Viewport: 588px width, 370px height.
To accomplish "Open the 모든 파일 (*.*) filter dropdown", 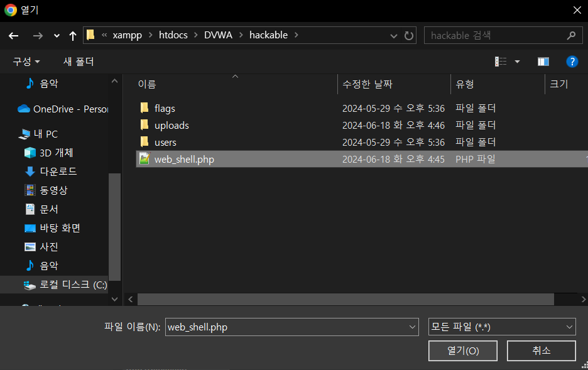I will pos(502,327).
